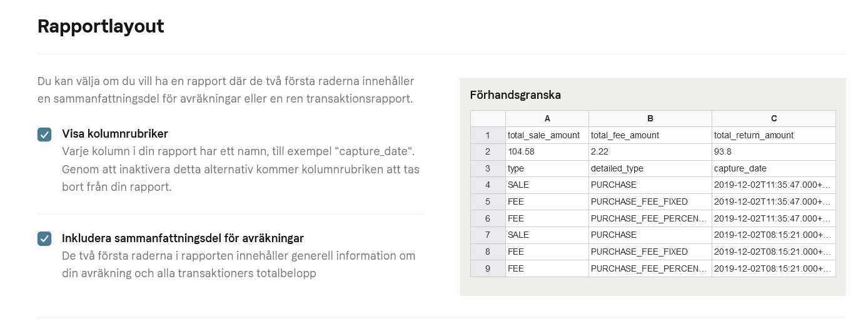Click the Förhandsgranska preview heading

[x=515, y=95]
